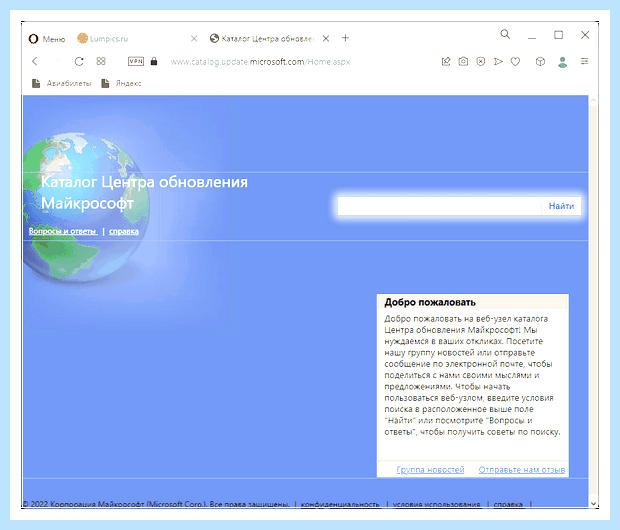Go back to the previous page
The image size is (620, 530).
coord(35,61)
